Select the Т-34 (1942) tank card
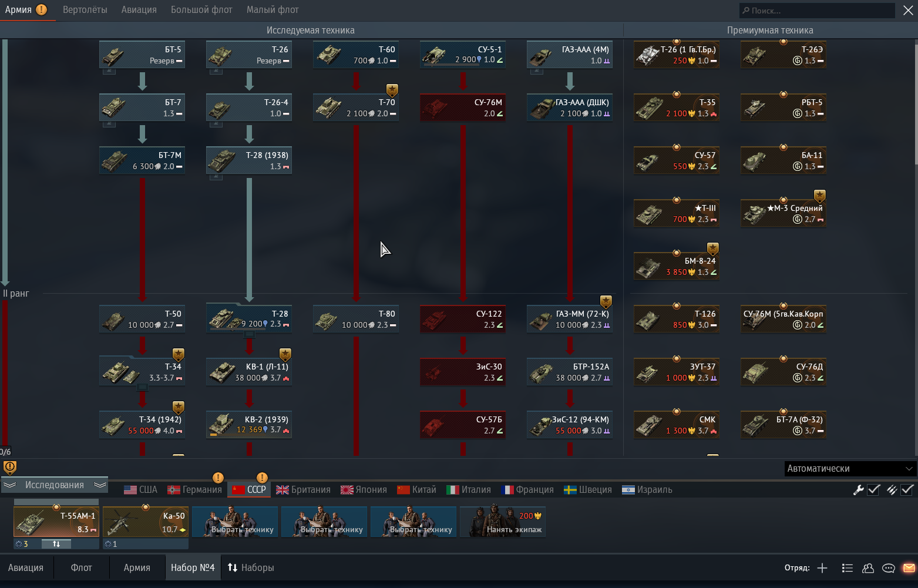This screenshot has width=918, height=588. 142,425
